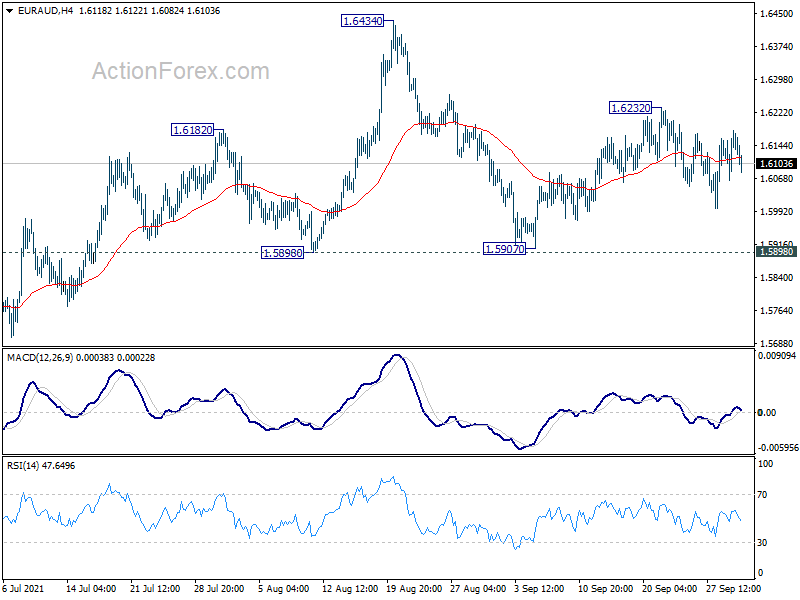The width and height of the screenshot is (800, 600).
Task: Select the RSI 100 scale label
Action: pyautogui.click(x=765, y=464)
